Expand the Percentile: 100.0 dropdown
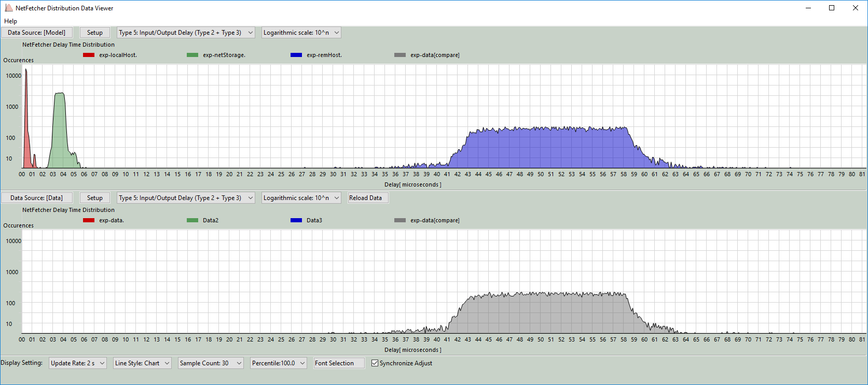The image size is (868, 385). tap(279, 363)
